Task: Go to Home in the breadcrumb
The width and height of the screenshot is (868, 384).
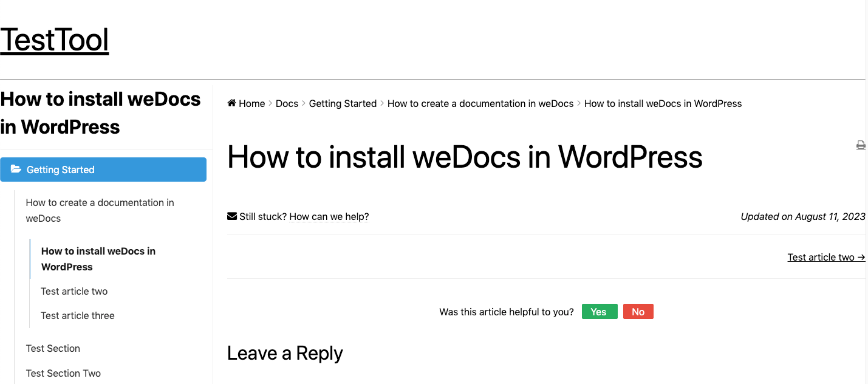Action: coord(251,103)
